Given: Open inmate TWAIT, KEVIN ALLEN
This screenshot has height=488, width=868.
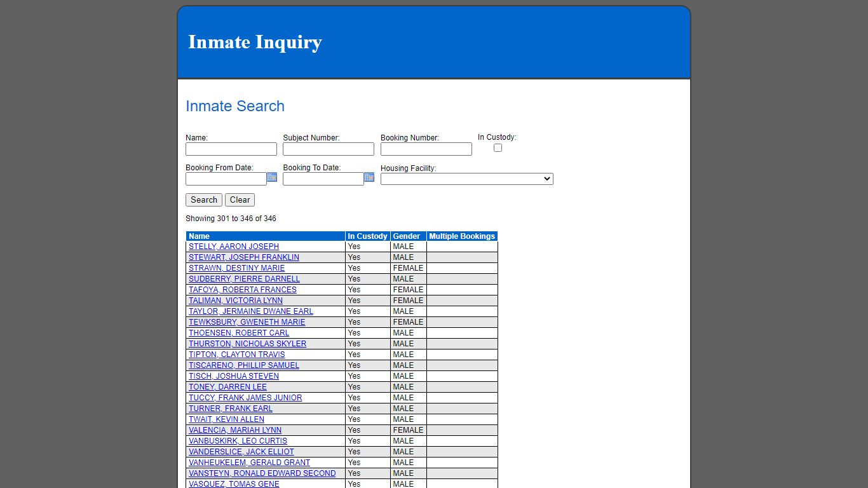Looking at the screenshot, I should click(226, 419).
